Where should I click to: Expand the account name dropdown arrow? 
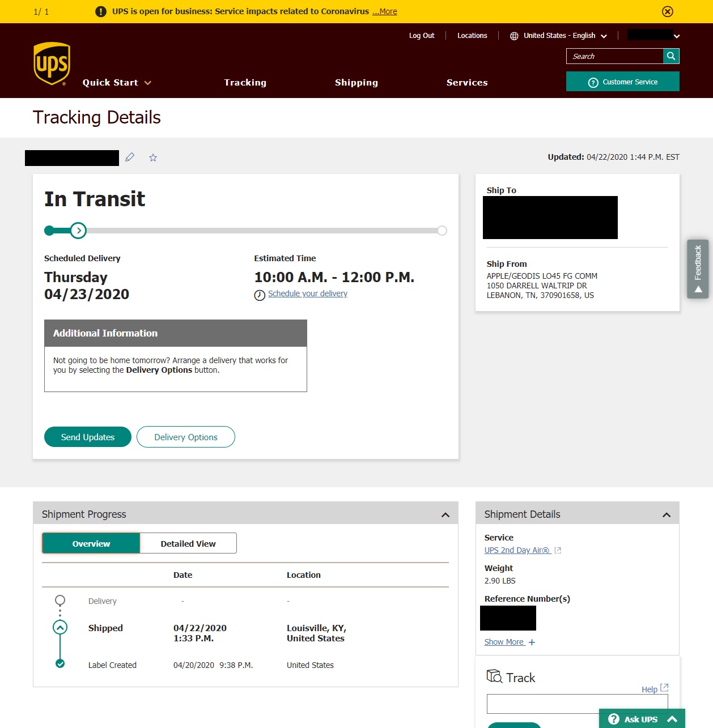tap(677, 36)
